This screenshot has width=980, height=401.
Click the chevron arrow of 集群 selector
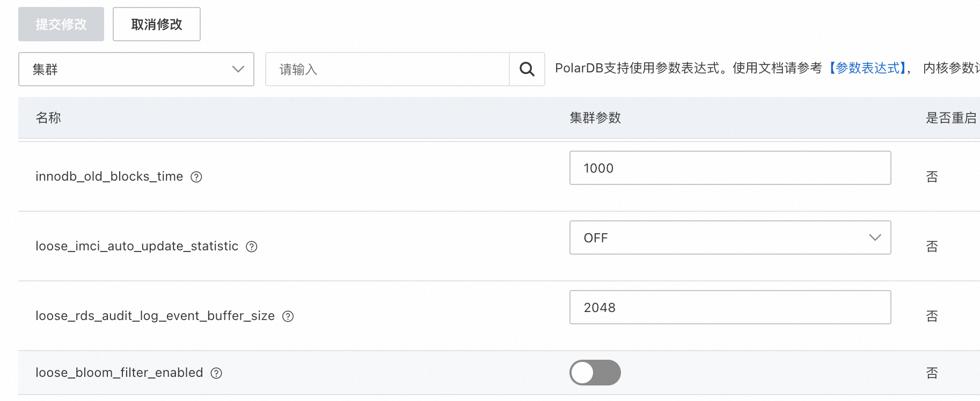[238, 69]
